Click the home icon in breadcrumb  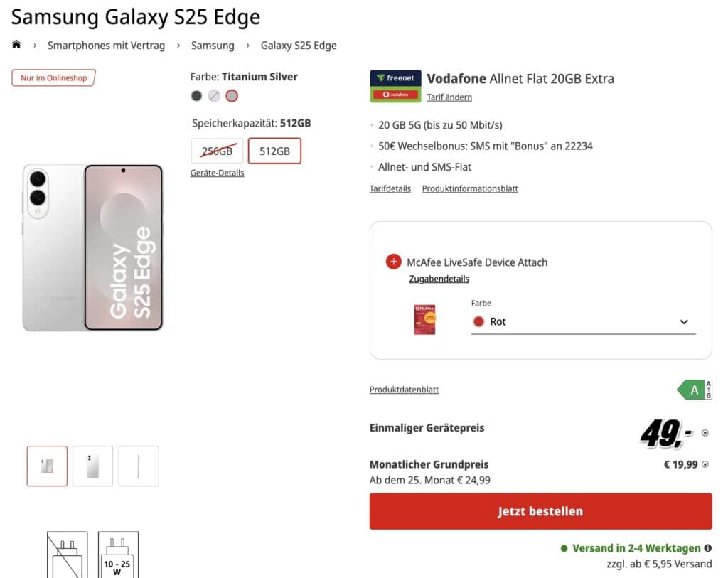tap(16, 45)
